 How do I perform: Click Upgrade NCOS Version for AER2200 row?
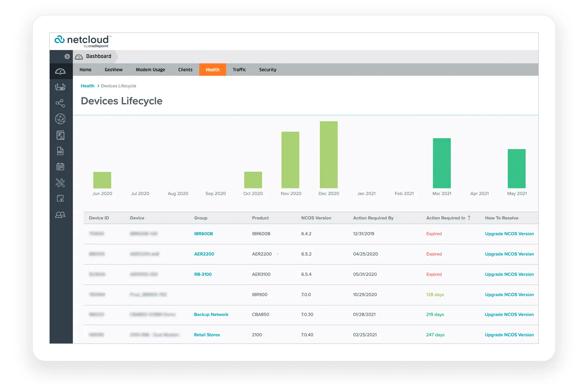[x=509, y=254]
